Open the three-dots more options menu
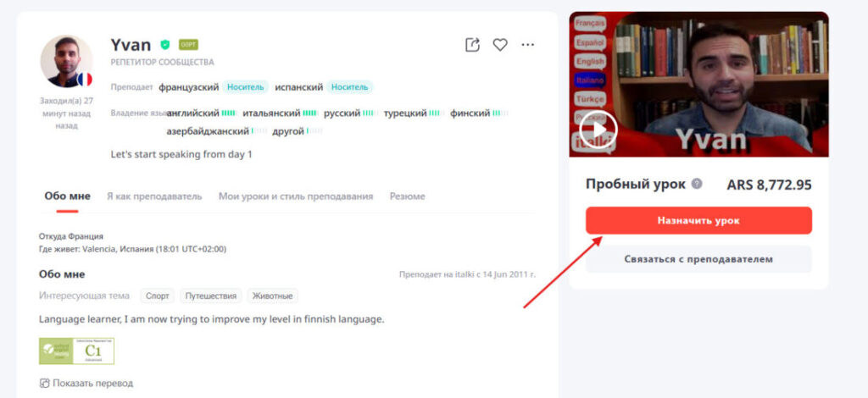This screenshot has height=398, width=868. point(527,45)
